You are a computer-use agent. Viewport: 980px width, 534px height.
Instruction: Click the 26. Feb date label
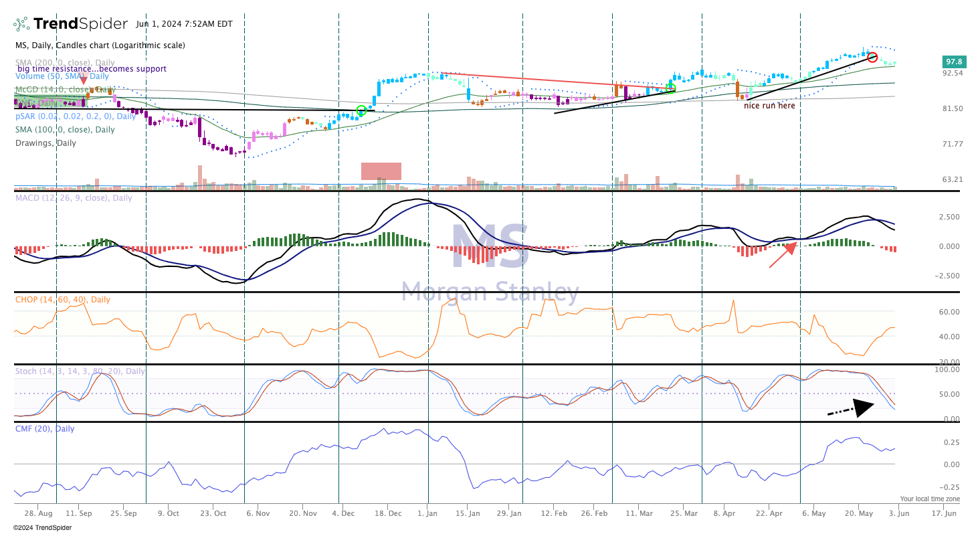593,514
